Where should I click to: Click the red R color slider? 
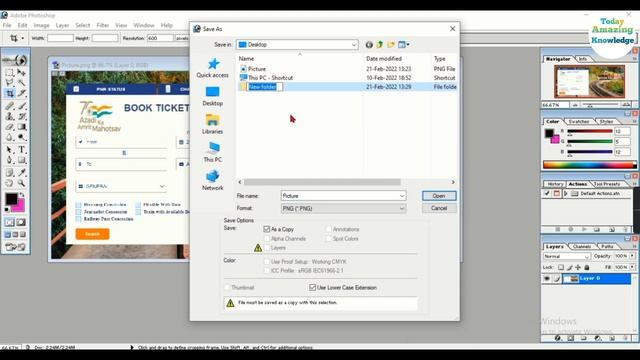click(590, 131)
